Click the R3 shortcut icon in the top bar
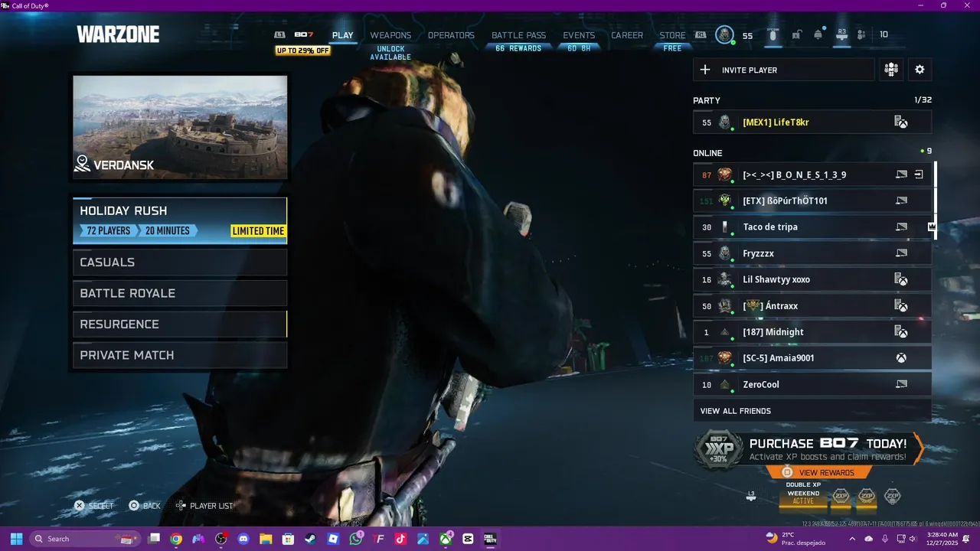The width and height of the screenshot is (980, 551). pyautogui.click(x=841, y=35)
